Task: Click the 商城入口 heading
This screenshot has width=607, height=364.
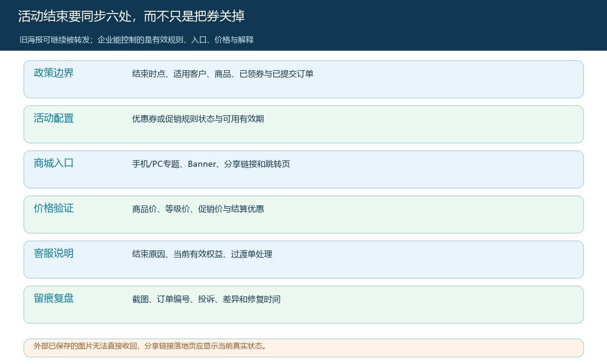Action: coord(54,163)
